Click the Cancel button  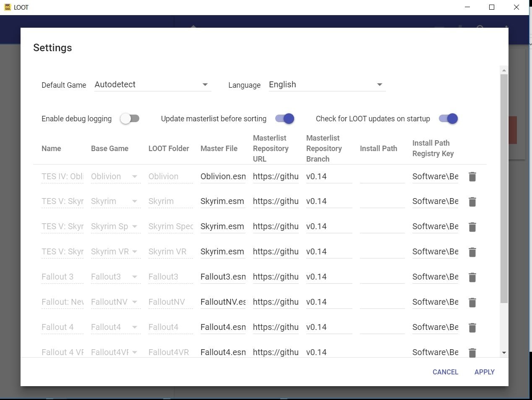click(x=445, y=372)
